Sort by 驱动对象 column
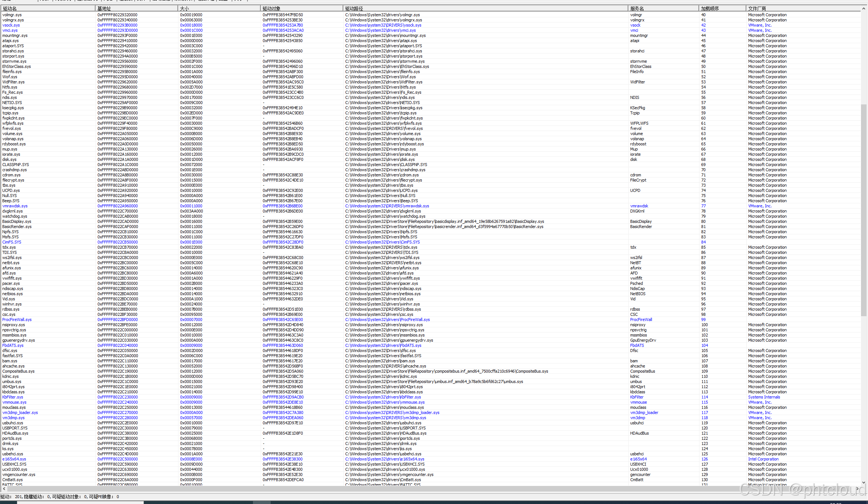 coord(272,8)
